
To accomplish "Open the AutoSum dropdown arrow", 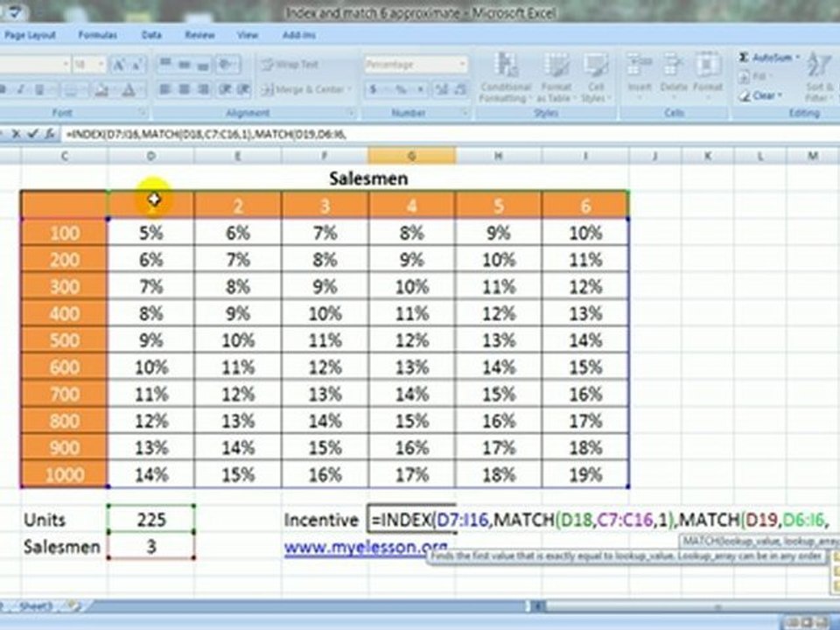I will coord(797,58).
